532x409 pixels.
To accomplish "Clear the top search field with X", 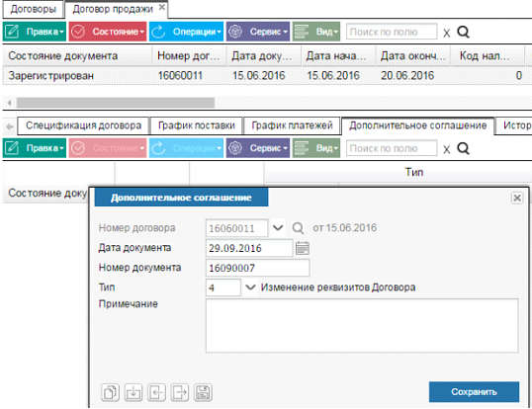I will (447, 33).
